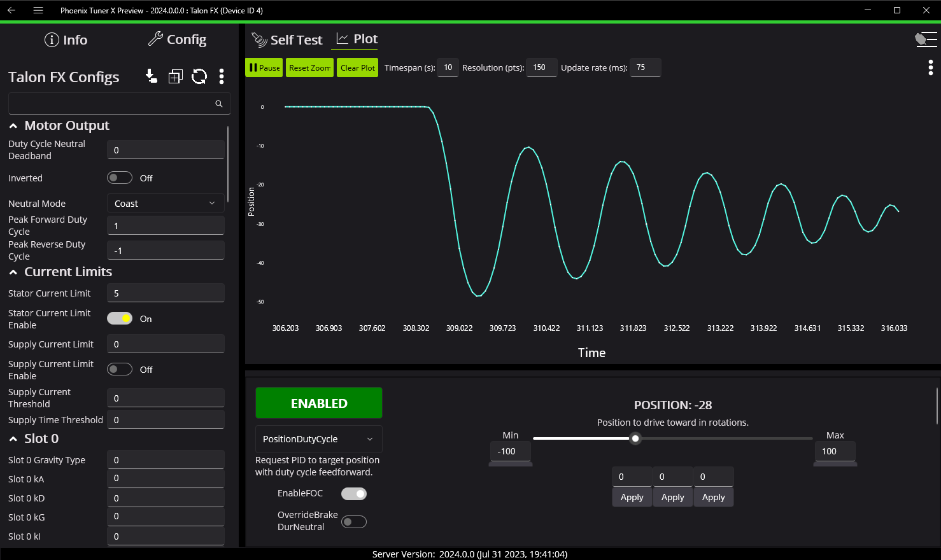Click the Stator Current Limit field
The width and height of the screenshot is (941, 560).
pos(166,293)
